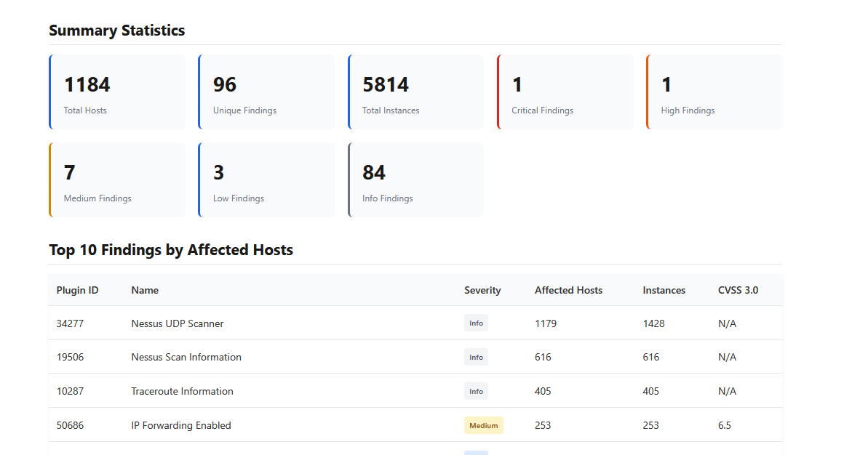Click the Total Hosts statistics card
Screen dimensions: 868x455
pyautogui.click(x=117, y=92)
